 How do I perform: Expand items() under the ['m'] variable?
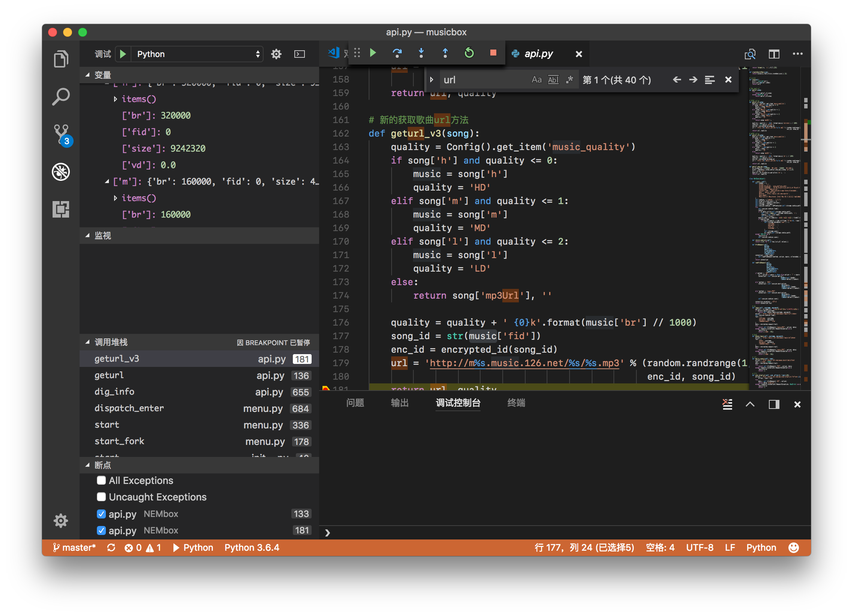point(116,198)
